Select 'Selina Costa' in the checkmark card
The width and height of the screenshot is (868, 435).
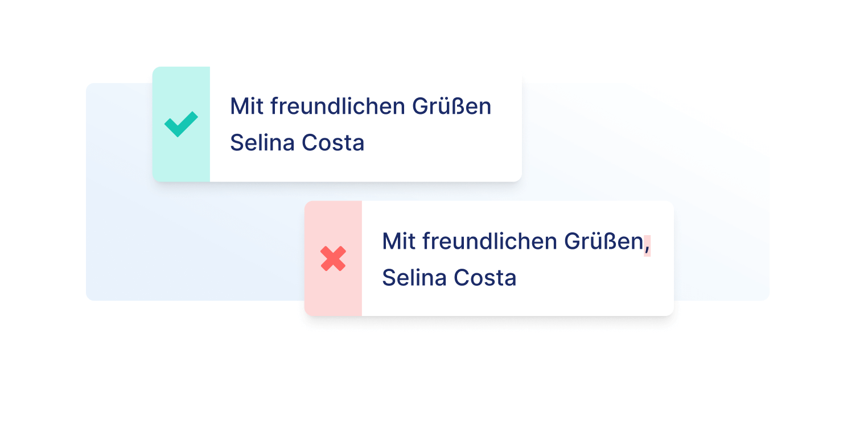coord(297,142)
